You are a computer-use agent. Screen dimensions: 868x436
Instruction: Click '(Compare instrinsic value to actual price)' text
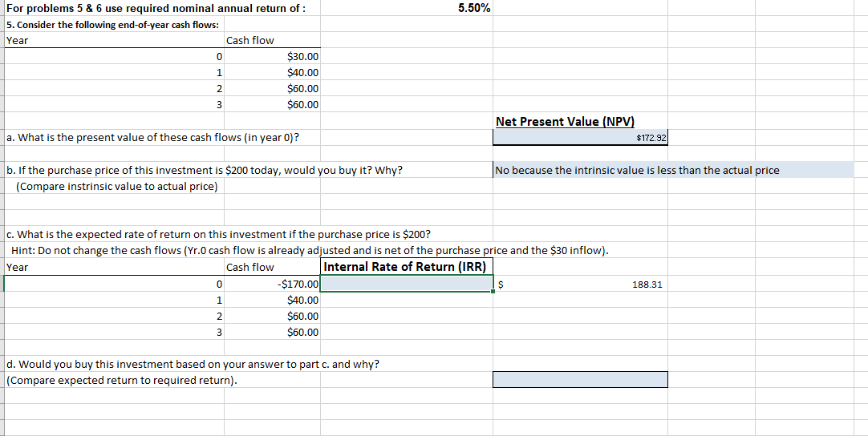pyautogui.click(x=117, y=187)
